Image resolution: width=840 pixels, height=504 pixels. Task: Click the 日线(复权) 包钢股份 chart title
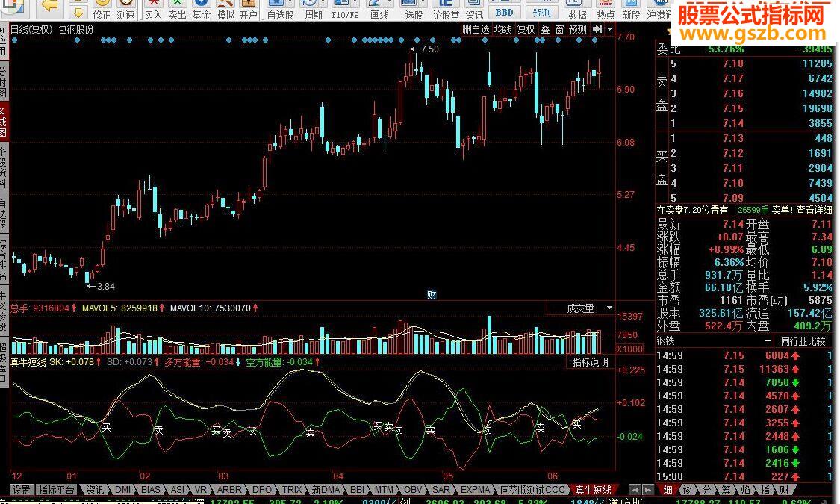[52, 29]
